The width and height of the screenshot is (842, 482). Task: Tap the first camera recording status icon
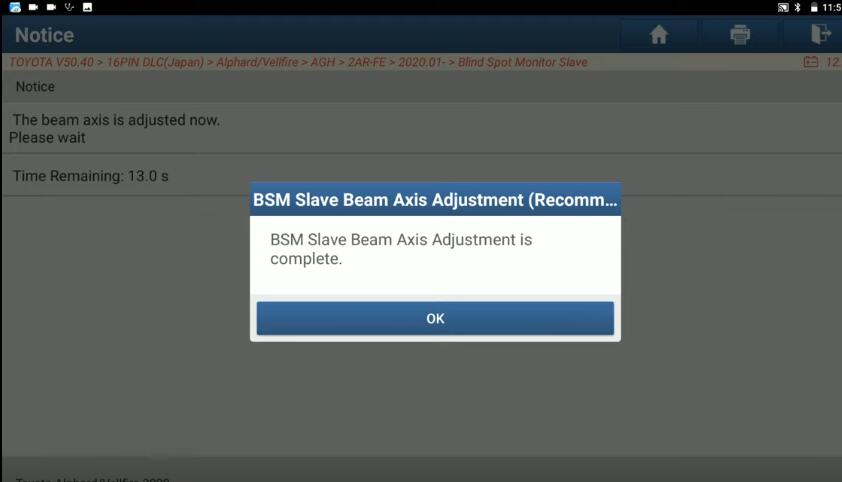pyautogui.click(x=33, y=7)
